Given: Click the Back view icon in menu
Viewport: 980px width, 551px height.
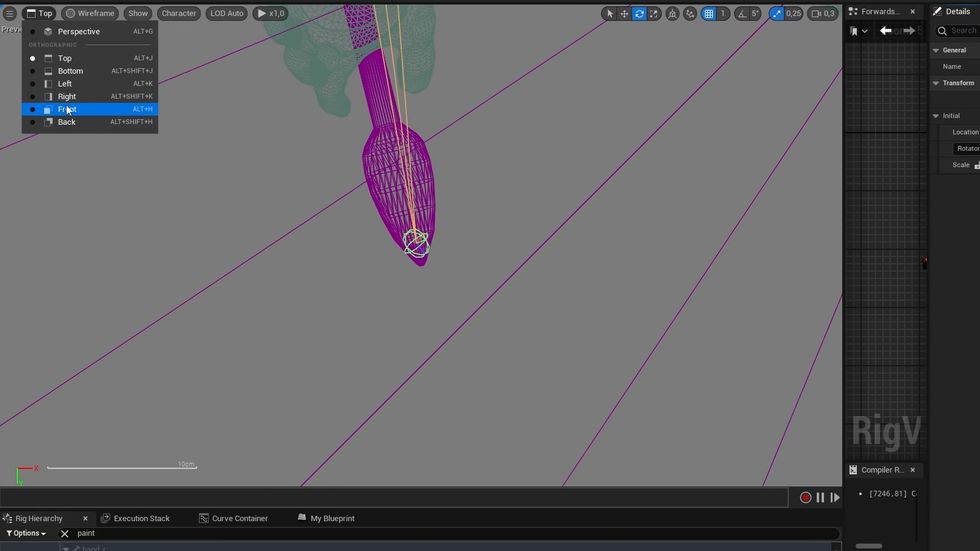Looking at the screenshot, I should (48, 122).
